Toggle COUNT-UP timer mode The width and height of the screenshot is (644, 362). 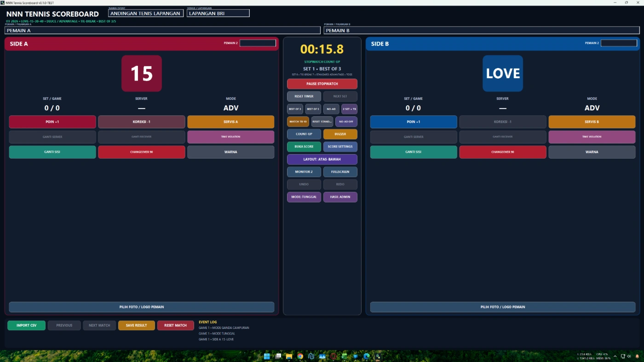(304, 134)
